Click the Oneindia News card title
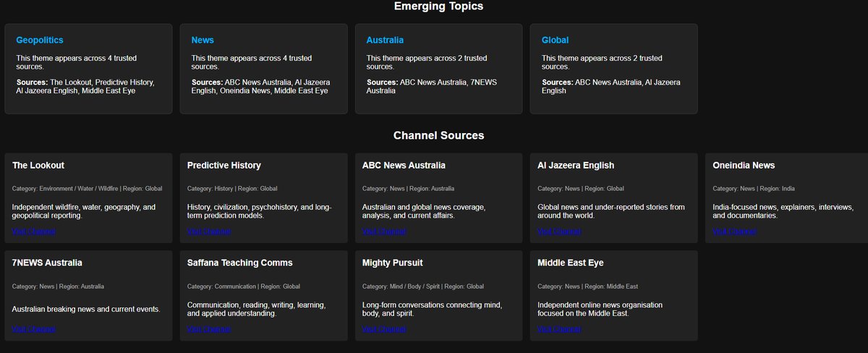868x353 pixels. (744, 166)
